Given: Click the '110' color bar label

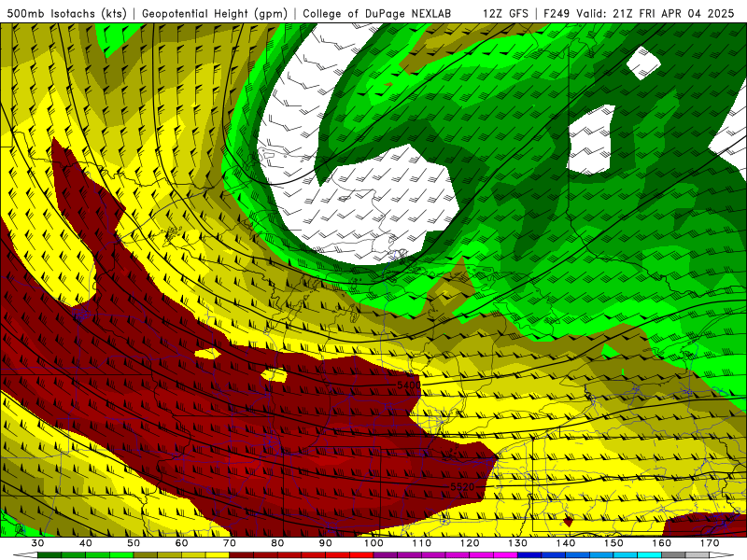Looking at the screenshot, I should tap(422, 543).
